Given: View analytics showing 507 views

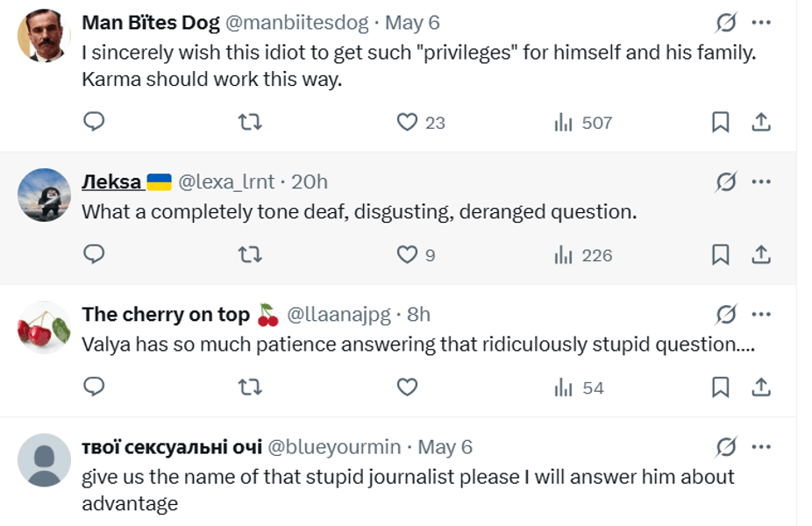Looking at the screenshot, I should pos(583,123).
